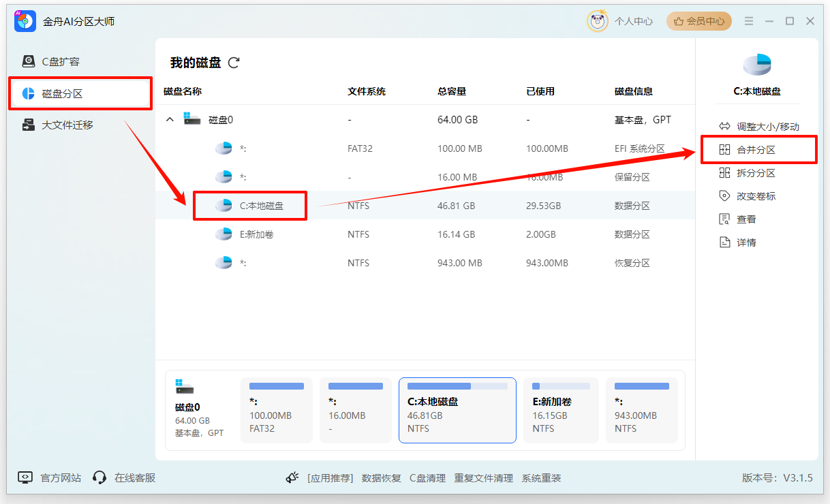
Task: Open the 合并分区 tool
Action: point(753,149)
